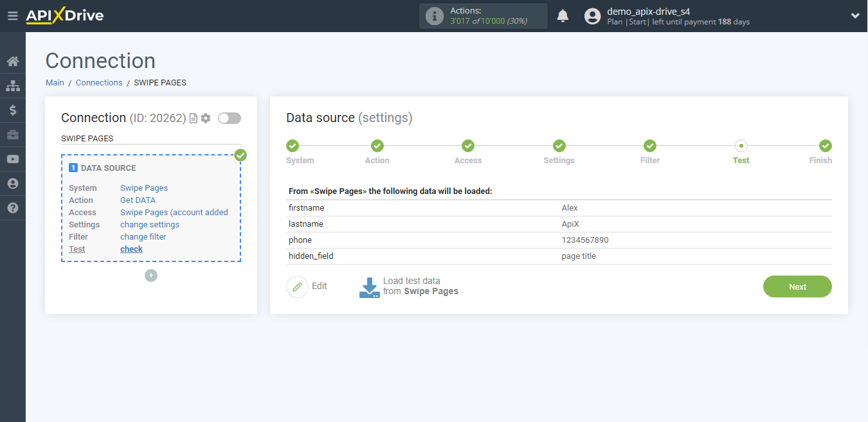Open the hamburger menu icon
Screen dimensions: 868x422
(x=12, y=16)
